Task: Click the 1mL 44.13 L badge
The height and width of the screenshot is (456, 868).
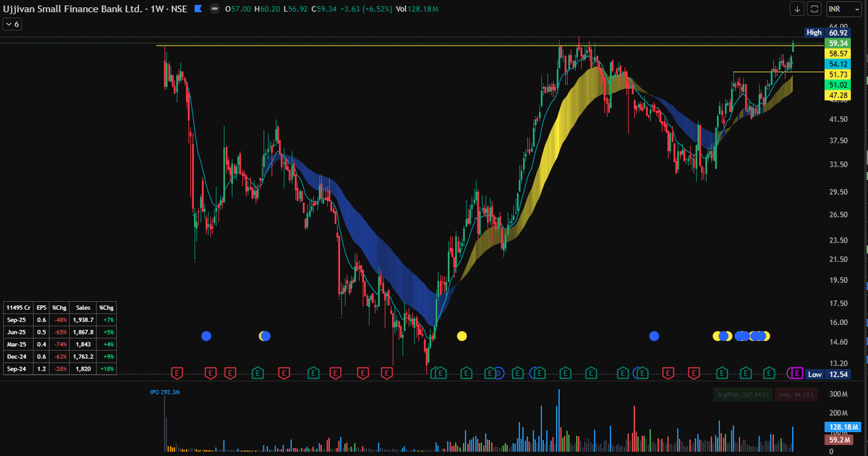Action: [x=796, y=394]
